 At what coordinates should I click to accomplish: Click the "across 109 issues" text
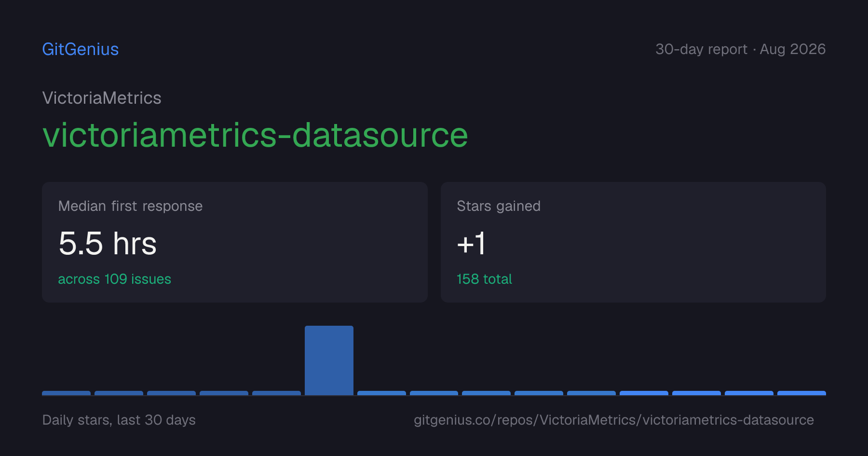(x=114, y=279)
